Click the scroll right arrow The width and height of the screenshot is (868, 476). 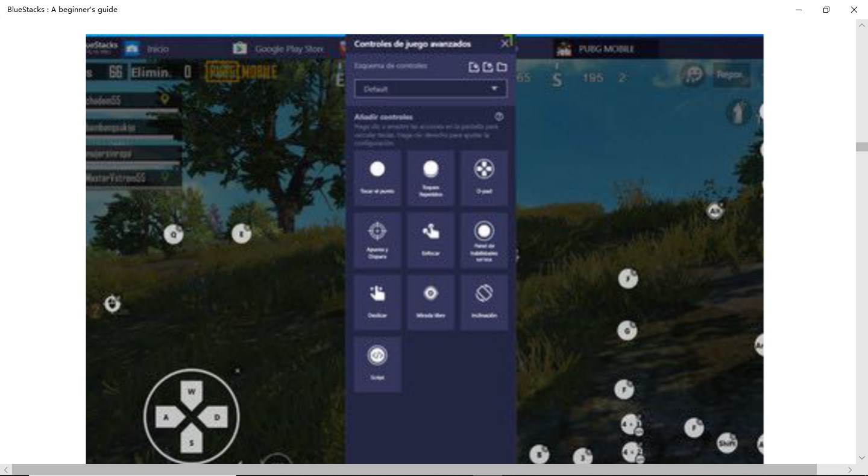coord(851,469)
